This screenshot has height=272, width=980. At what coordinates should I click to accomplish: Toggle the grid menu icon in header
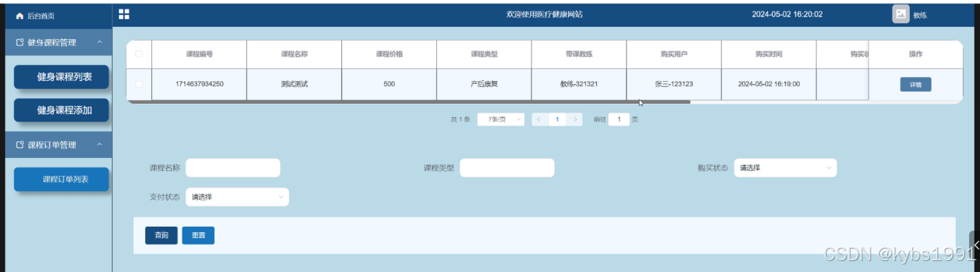[x=124, y=14]
